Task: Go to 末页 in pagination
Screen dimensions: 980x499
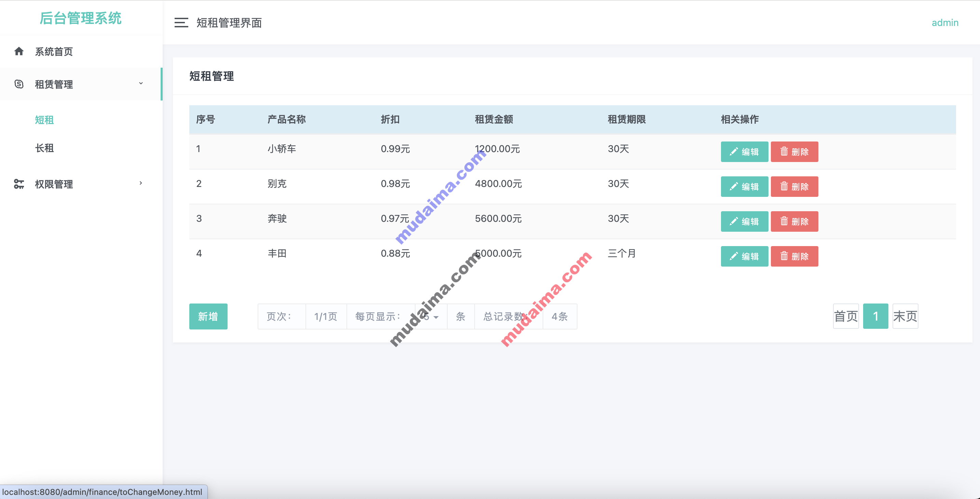Action: pyautogui.click(x=906, y=316)
